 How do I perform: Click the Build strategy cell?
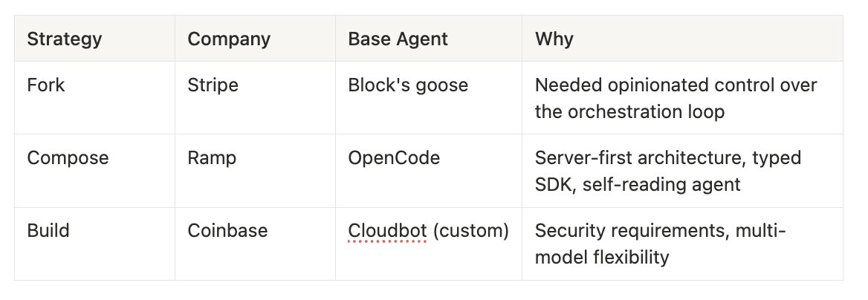94,244
